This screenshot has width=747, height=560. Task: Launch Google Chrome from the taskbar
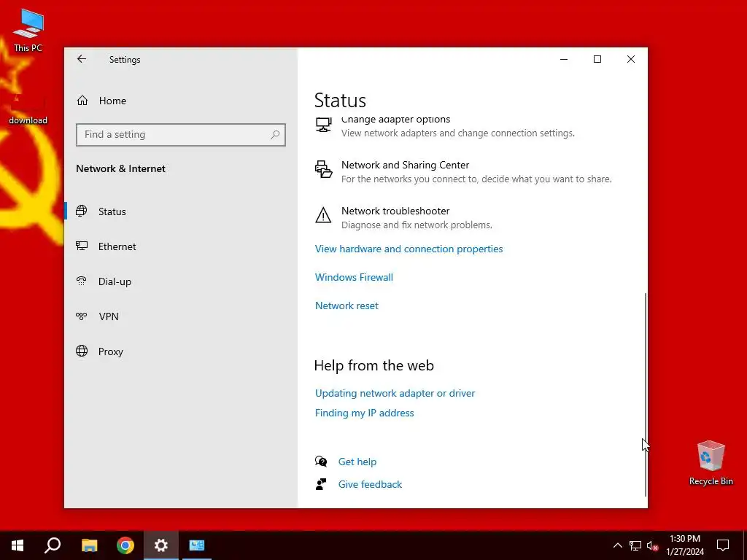pos(125,545)
